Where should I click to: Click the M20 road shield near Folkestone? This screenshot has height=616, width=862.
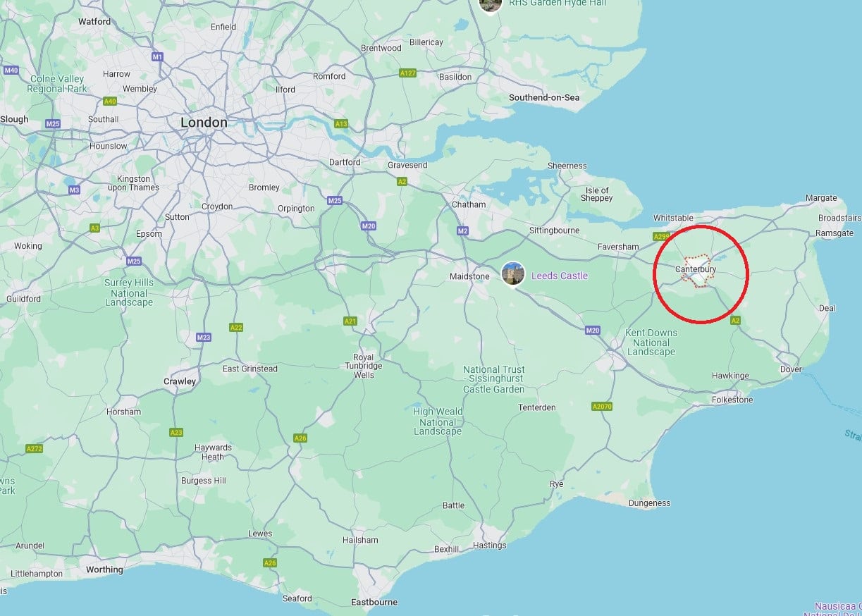pyautogui.click(x=592, y=330)
